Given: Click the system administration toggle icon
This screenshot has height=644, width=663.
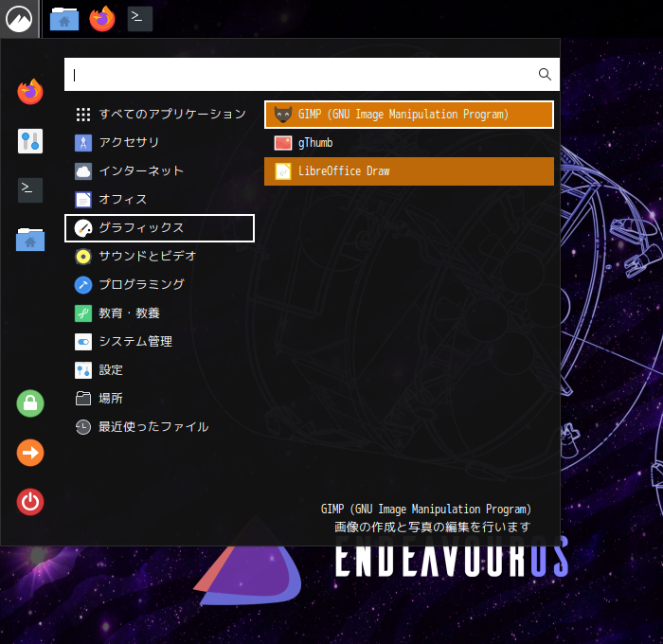Looking at the screenshot, I should click(x=83, y=342).
